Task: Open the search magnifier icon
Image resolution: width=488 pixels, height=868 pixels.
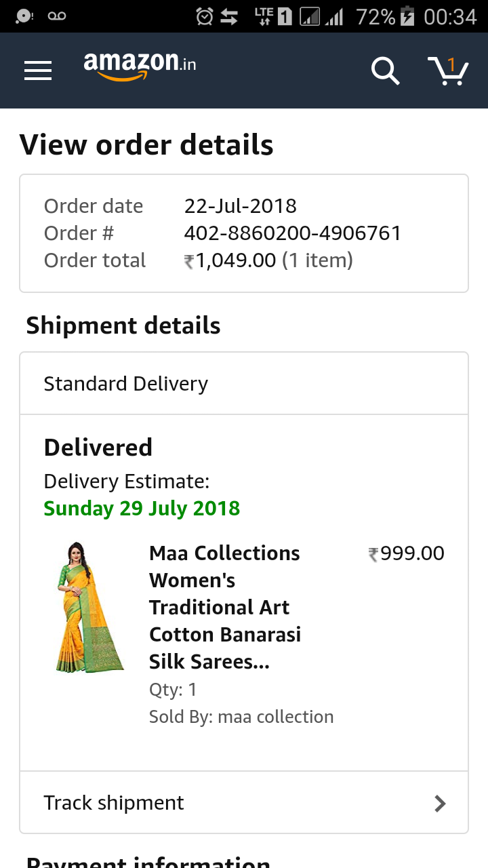Action: [x=385, y=71]
